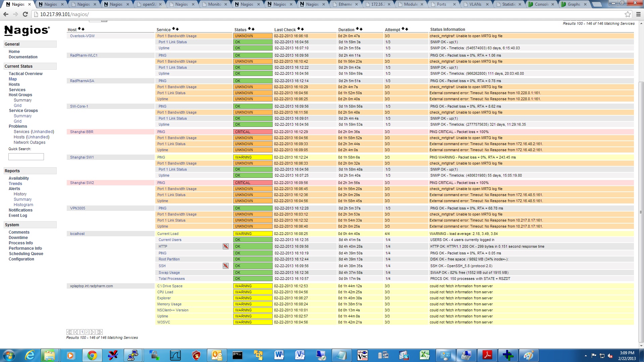Sort Attempt column ascending arrow
This screenshot has width=644, height=362.
point(403,29)
